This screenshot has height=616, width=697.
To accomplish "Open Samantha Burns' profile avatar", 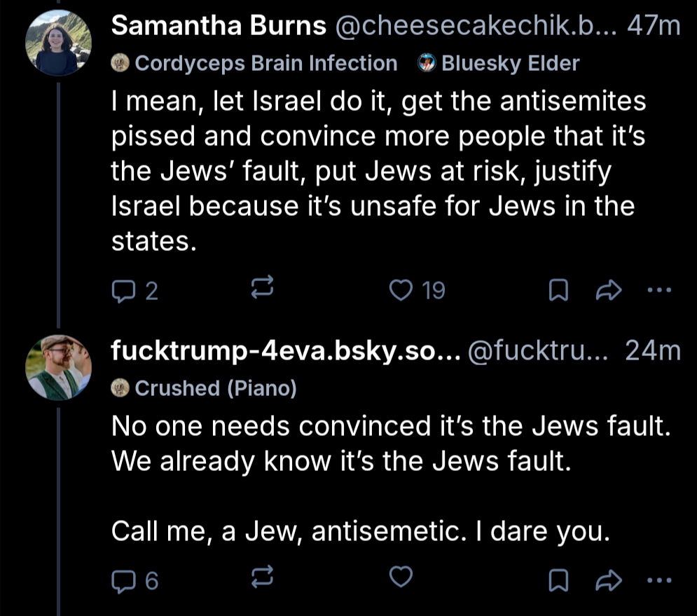I will tap(59, 43).
